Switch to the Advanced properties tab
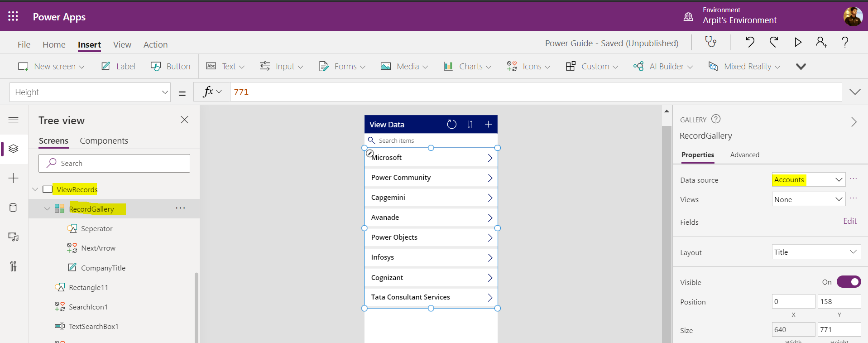The width and height of the screenshot is (868, 343). point(744,155)
